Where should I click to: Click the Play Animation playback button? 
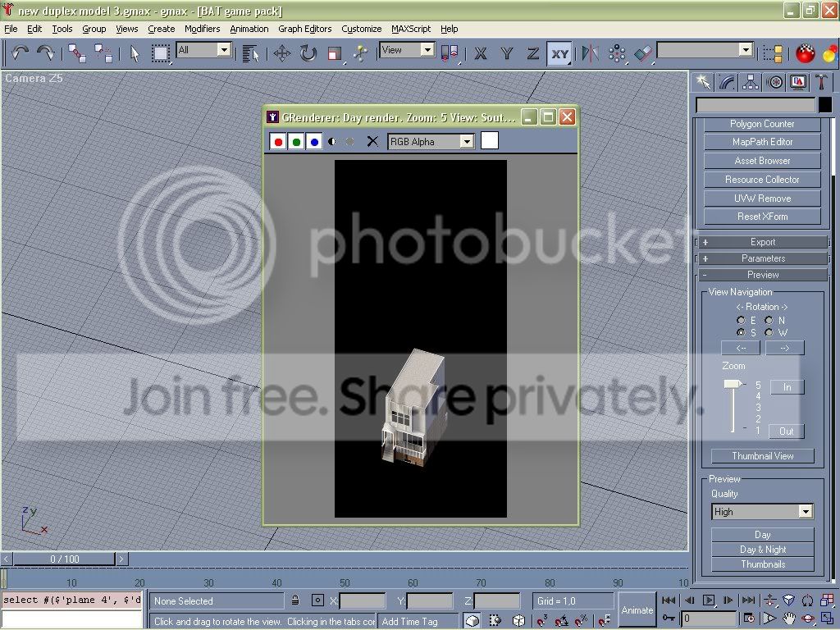click(x=708, y=600)
